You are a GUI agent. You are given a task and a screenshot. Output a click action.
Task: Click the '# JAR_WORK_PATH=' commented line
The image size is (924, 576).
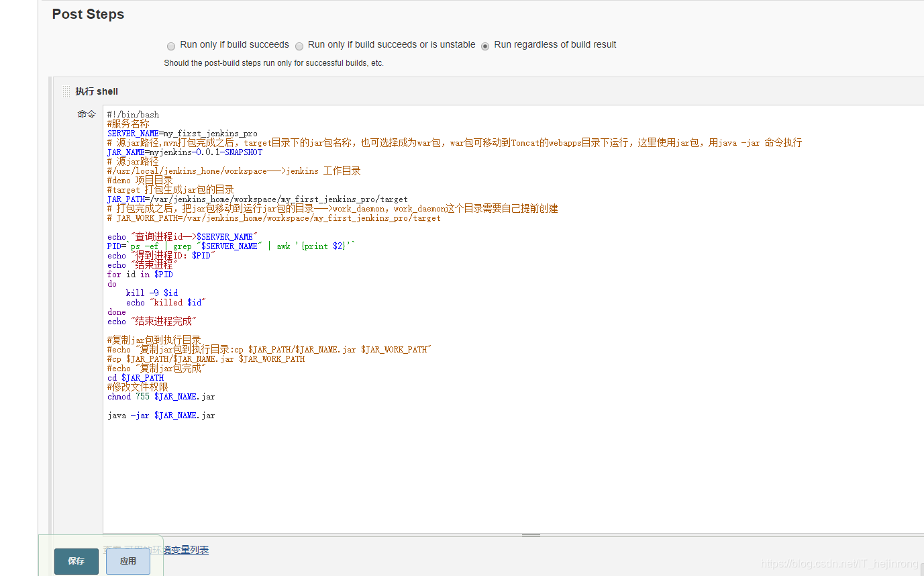(274, 218)
